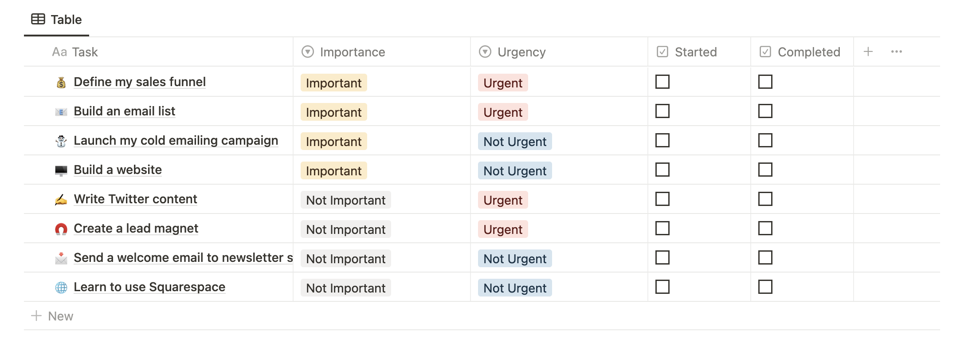Open the three-dots column options menu
The image size is (980, 348).
[897, 52]
